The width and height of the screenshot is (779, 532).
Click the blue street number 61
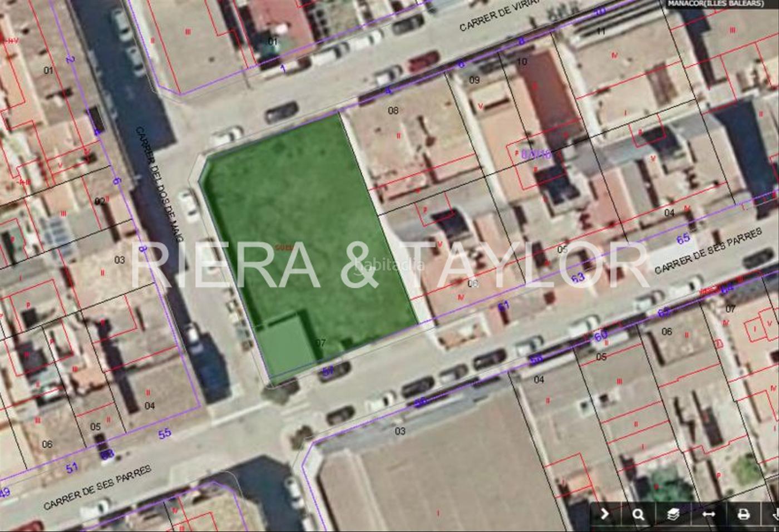[503, 306]
